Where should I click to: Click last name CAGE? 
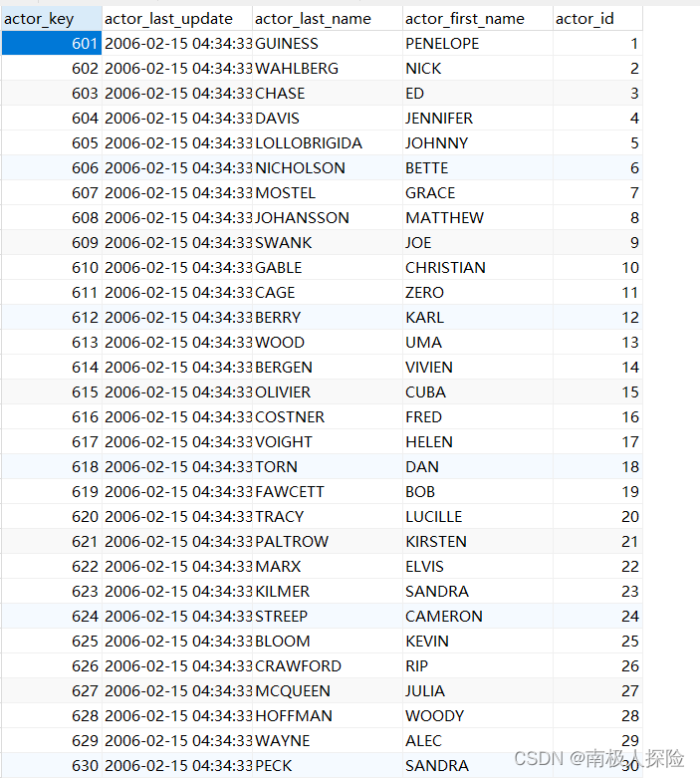tap(275, 292)
